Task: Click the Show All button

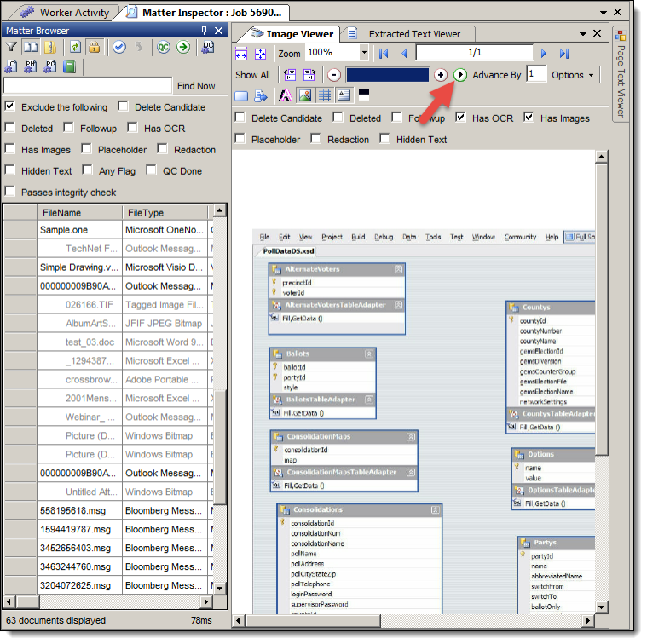Action: pyautogui.click(x=252, y=75)
